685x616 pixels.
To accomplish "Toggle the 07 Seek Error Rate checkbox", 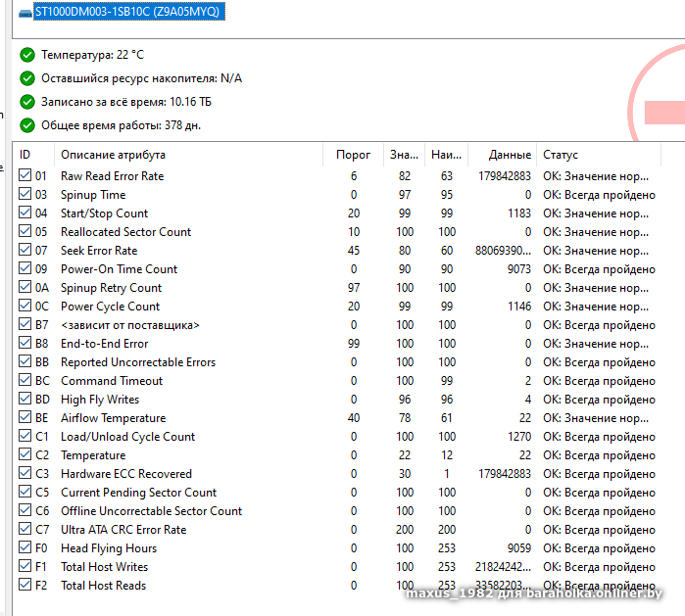I will (24, 250).
